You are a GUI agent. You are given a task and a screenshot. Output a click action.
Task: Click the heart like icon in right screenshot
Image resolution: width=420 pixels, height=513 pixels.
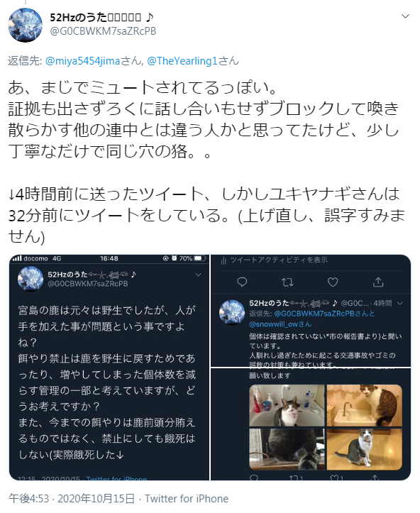[333, 282]
